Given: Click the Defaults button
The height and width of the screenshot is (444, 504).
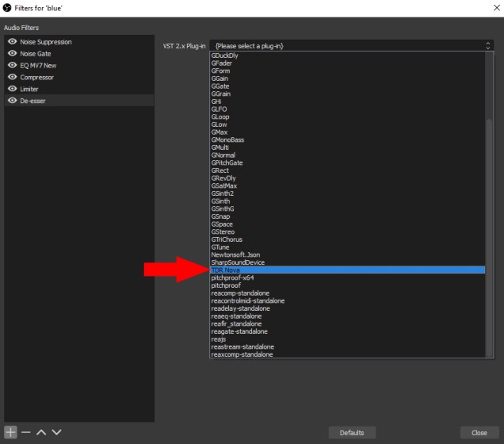Looking at the screenshot, I should [x=351, y=433].
